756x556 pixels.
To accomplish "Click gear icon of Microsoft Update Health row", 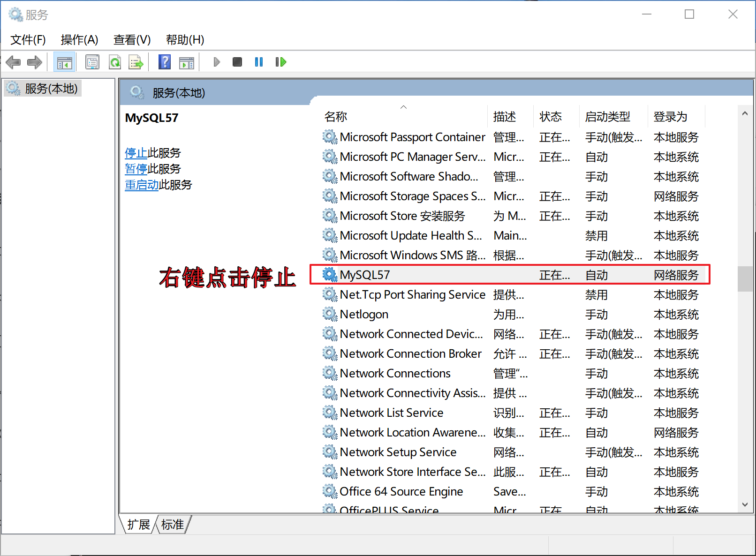I will [330, 235].
